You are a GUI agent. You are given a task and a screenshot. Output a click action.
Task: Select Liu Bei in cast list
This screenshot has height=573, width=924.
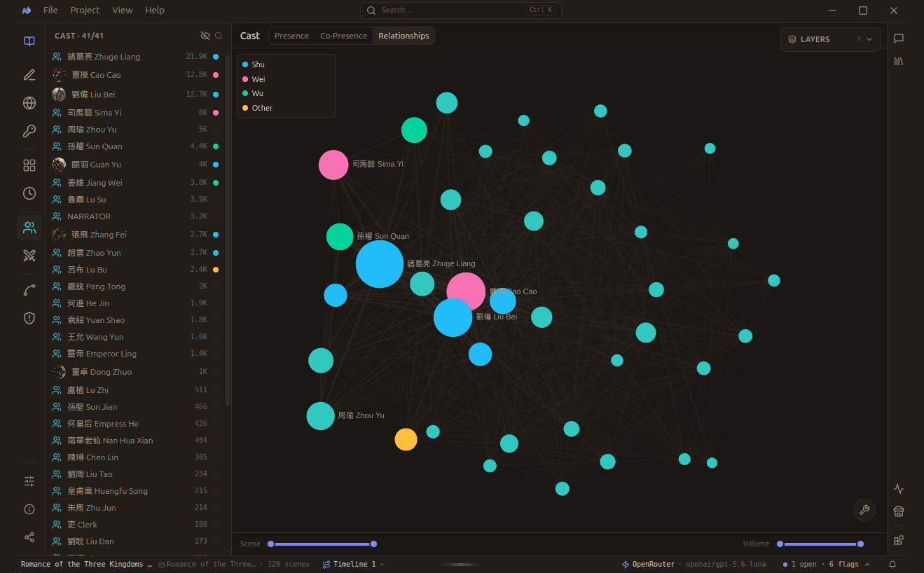[137, 95]
